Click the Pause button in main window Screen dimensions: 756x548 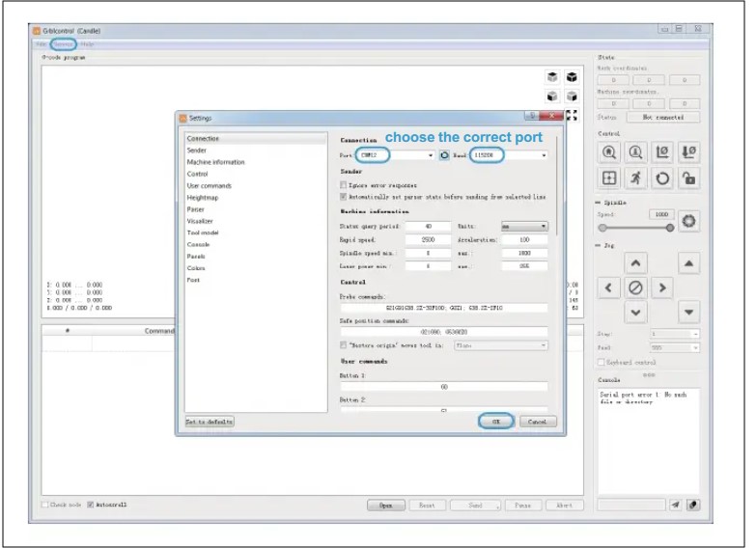click(522, 506)
